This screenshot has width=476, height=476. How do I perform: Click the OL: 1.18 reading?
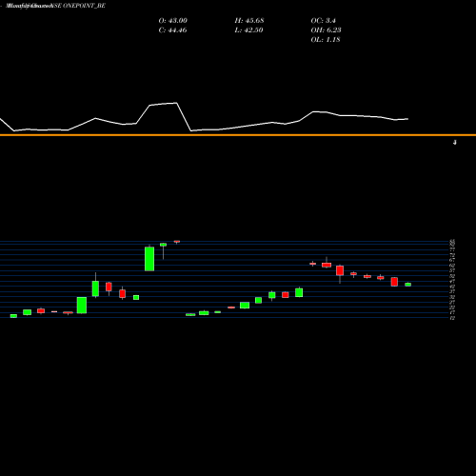pyautogui.click(x=326, y=40)
